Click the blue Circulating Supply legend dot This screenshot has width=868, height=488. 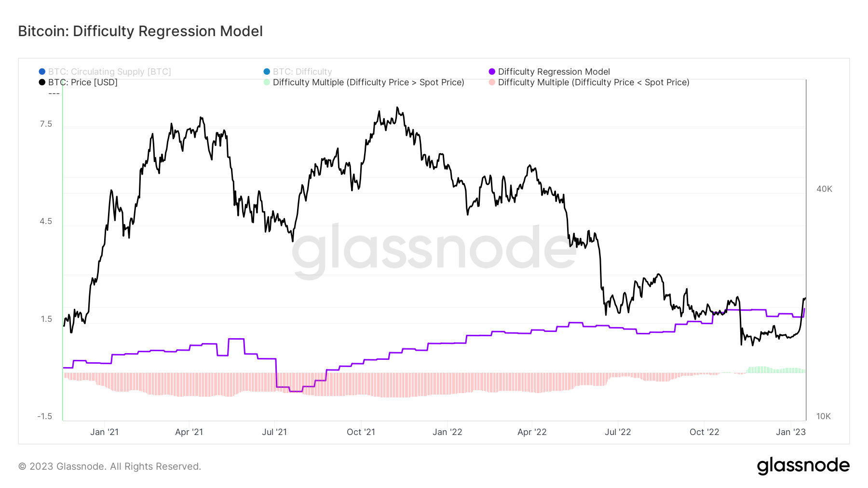(42, 72)
